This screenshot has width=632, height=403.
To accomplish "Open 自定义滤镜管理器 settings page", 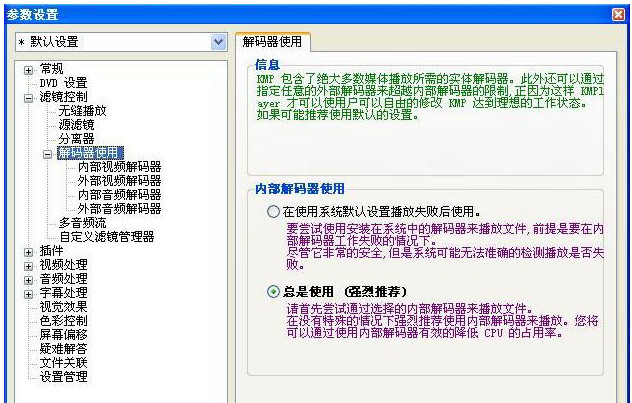I will (x=106, y=237).
